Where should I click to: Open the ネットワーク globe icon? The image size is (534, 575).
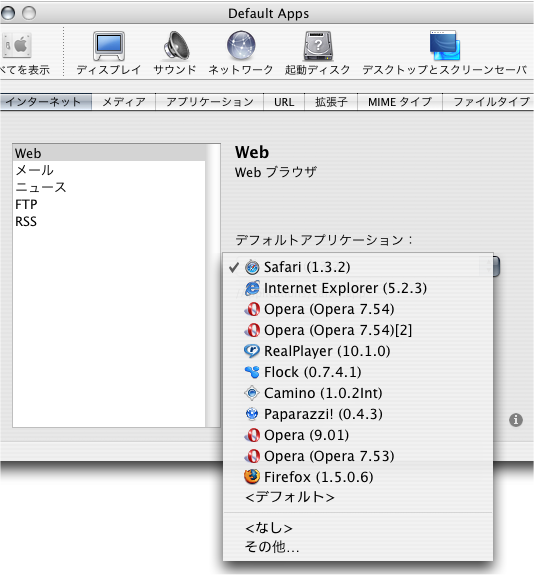coord(241,45)
